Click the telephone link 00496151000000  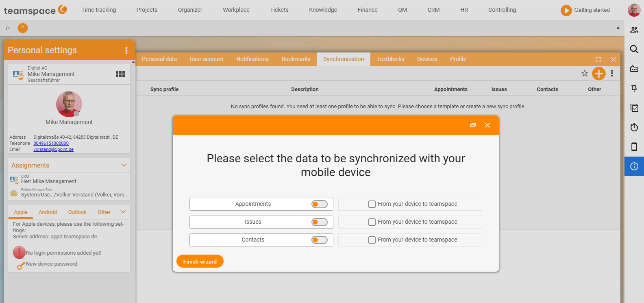tap(51, 143)
